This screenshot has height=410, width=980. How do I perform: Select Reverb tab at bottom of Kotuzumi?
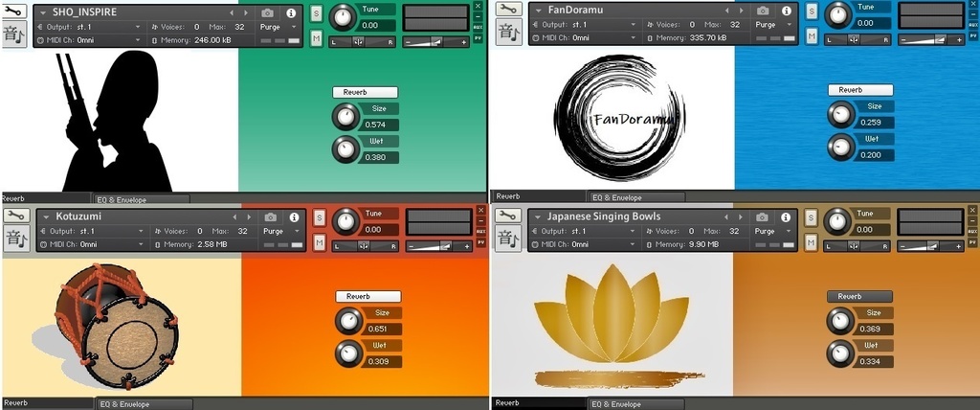(47, 403)
